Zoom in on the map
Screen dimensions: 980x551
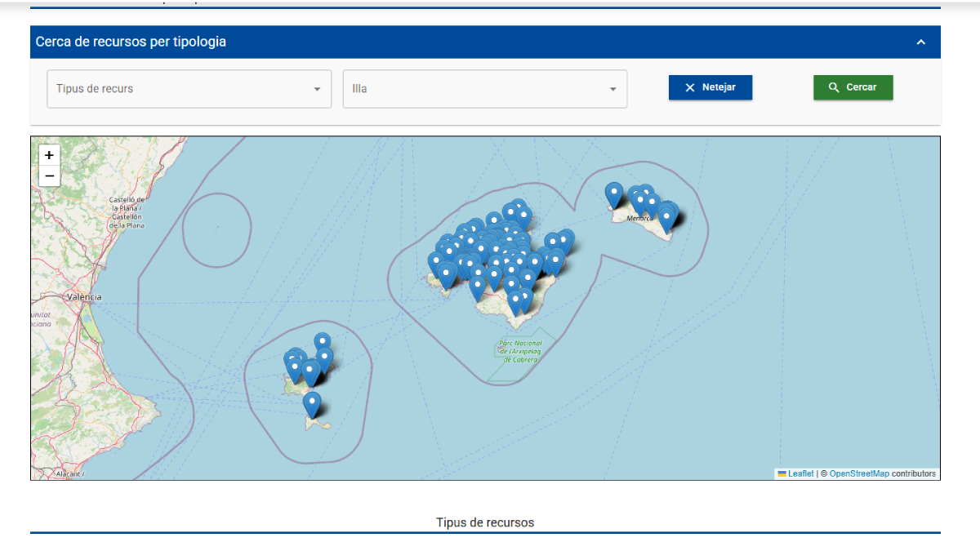(x=49, y=155)
